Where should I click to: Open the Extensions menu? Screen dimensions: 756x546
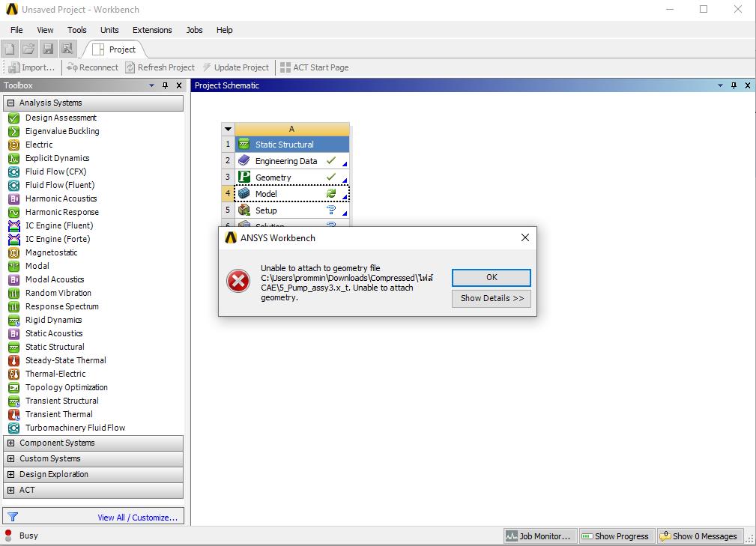[x=152, y=30]
